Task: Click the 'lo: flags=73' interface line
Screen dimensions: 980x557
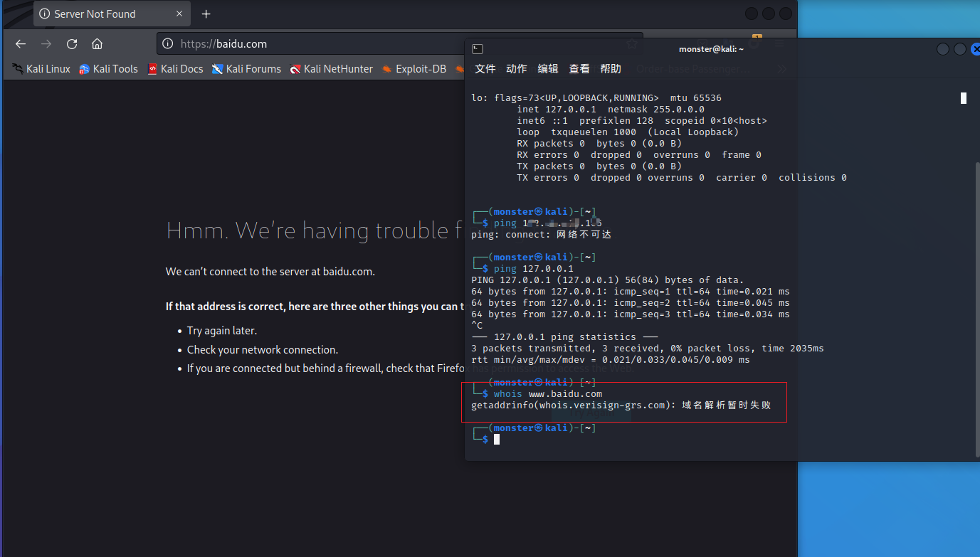Action: (x=596, y=98)
